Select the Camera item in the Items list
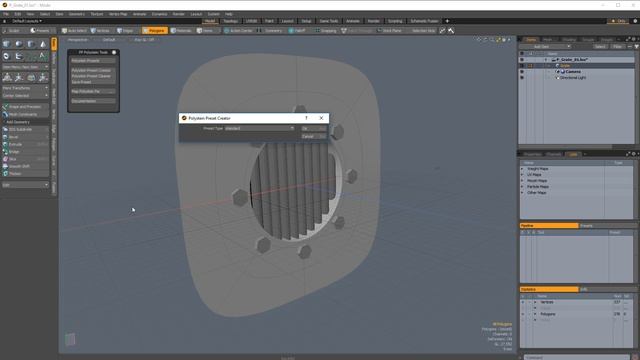This screenshot has height=360, width=640. pyautogui.click(x=573, y=71)
